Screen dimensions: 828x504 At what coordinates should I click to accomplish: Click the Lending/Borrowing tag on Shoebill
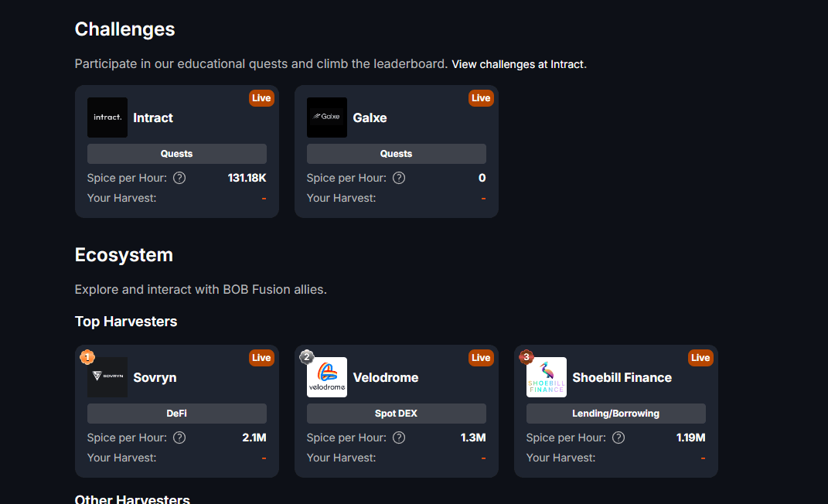click(616, 414)
